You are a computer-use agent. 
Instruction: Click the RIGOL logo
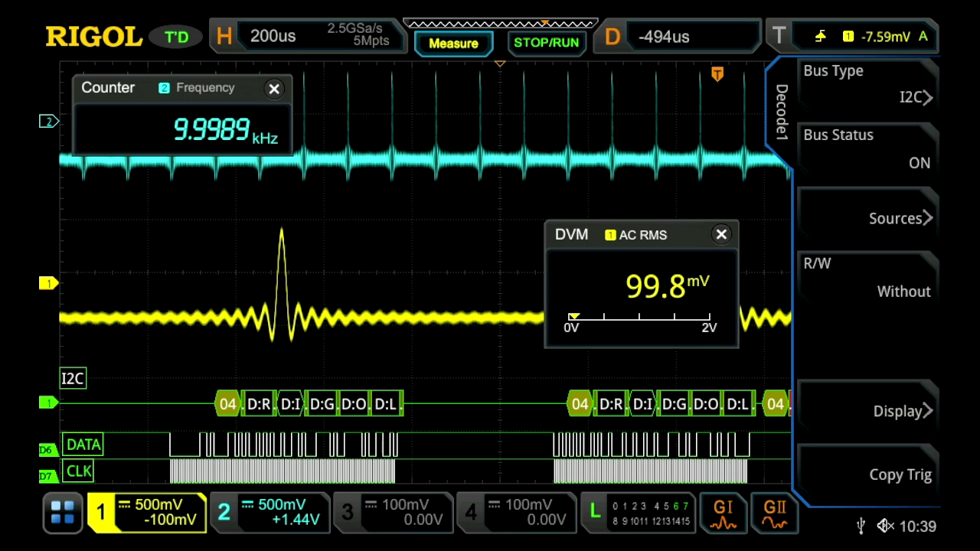click(x=93, y=36)
